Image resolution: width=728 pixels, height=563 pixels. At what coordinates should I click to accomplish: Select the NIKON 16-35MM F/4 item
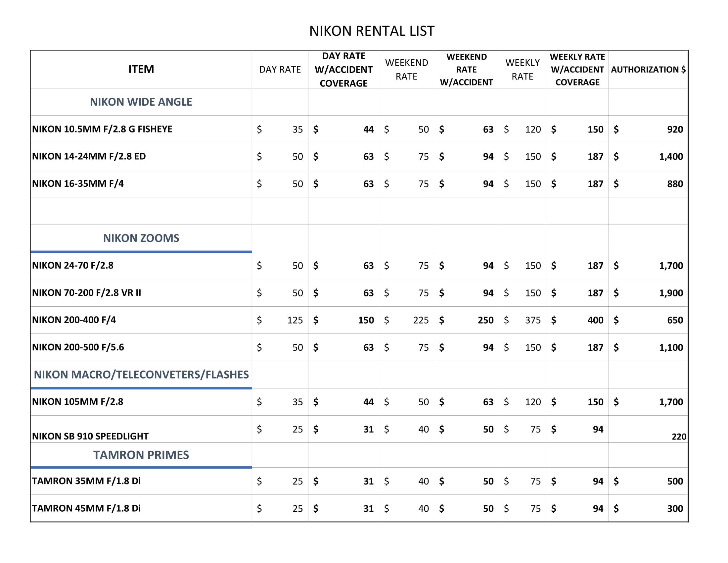[78, 184]
